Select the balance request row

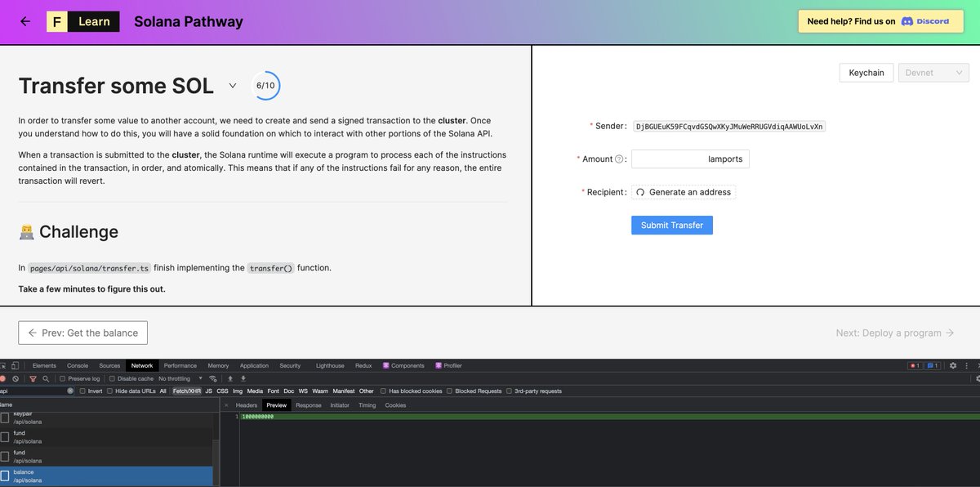pyautogui.click(x=106, y=476)
